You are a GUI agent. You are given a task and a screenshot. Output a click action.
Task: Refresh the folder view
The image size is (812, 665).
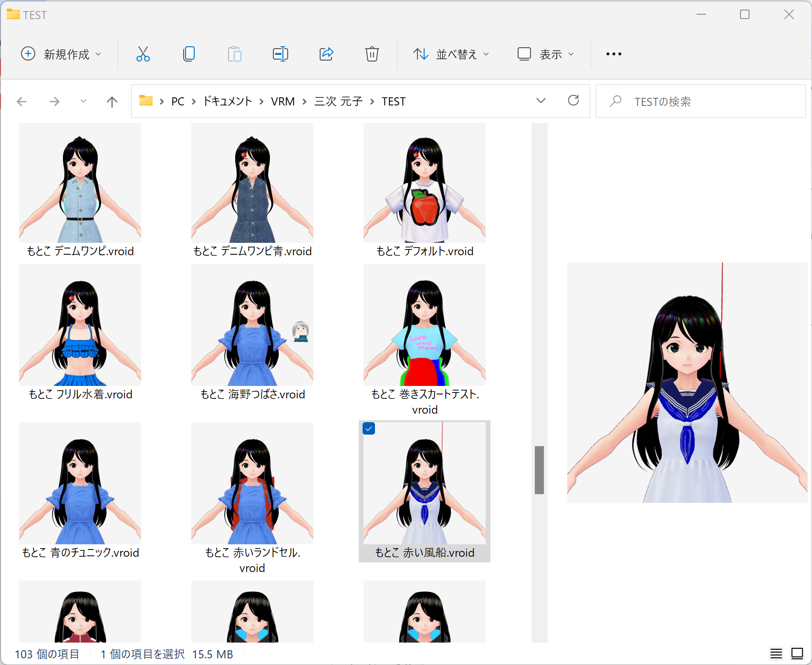(574, 101)
